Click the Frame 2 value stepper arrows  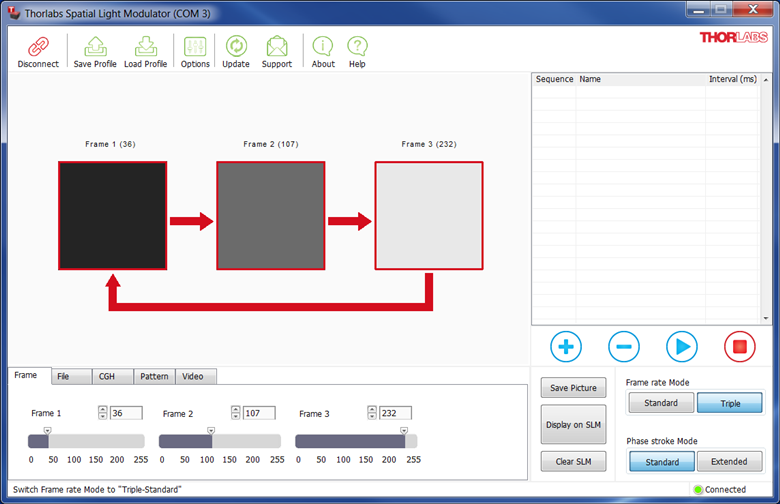tap(236, 412)
